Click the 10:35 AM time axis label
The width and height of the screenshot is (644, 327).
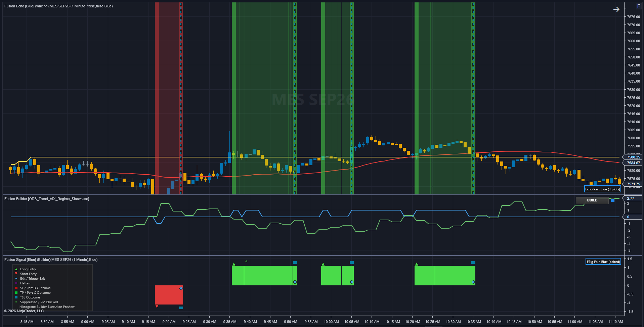coord(473,322)
